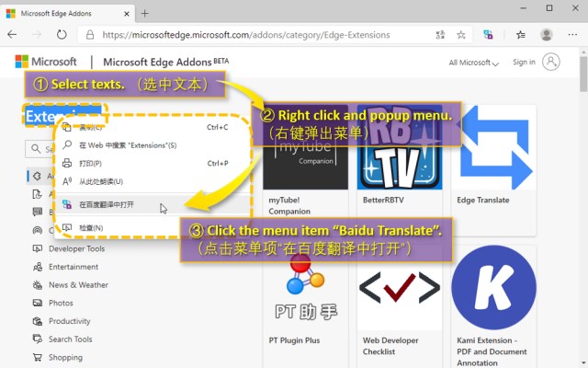Click the Web Developer Checklist title text
Screen dimensions: 588x368
[390, 346]
